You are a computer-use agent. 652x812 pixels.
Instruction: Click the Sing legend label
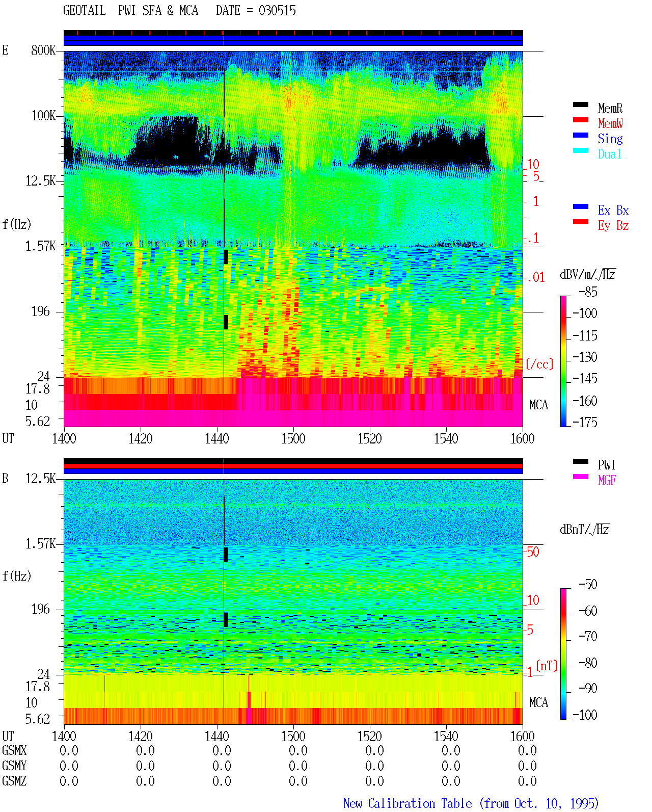610,139
